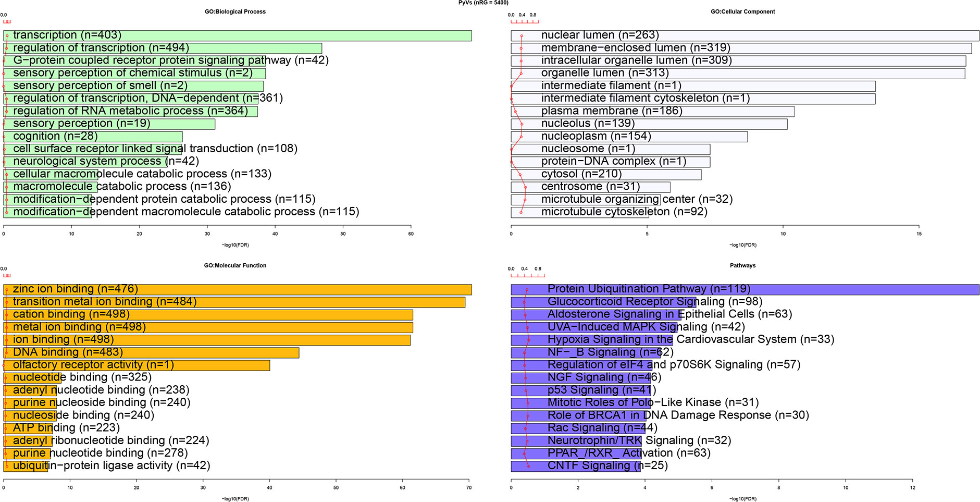Click 'CNTF Signaling (n=25)' label
This screenshot has height=502, width=980.
tap(607, 466)
